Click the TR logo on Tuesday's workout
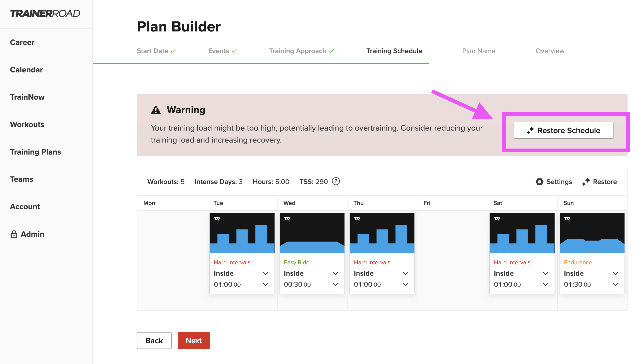This screenshot has width=643, height=364. (217, 219)
